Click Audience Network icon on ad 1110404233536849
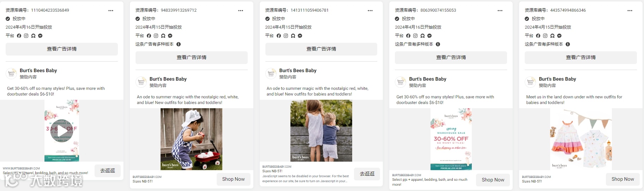 pyautogui.click(x=33, y=36)
